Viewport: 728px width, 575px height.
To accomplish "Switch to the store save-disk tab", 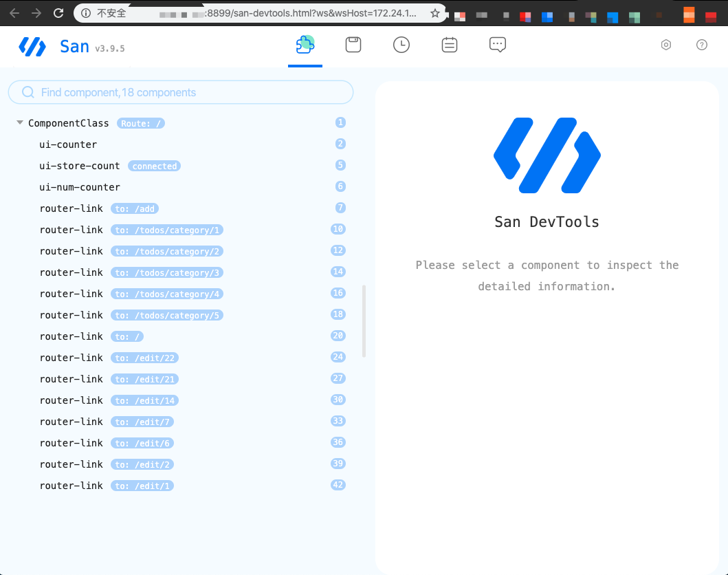I will pyautogui.click(x=353, y=45).
